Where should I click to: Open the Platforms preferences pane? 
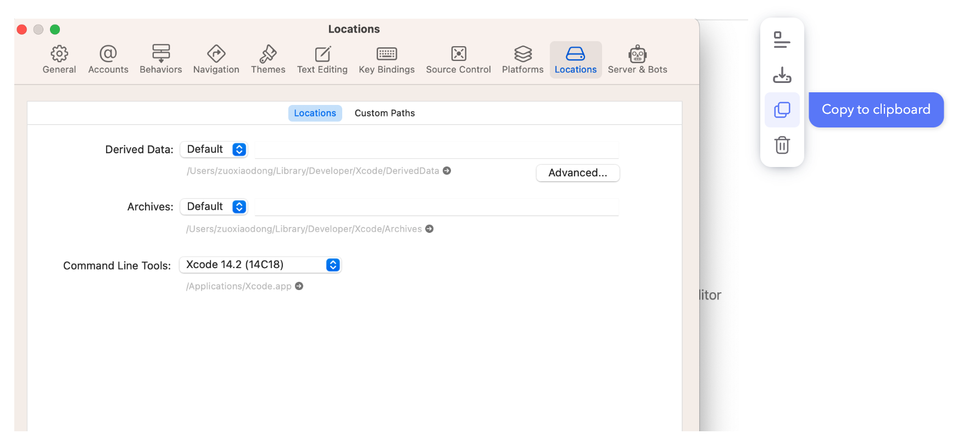[523, 59]
